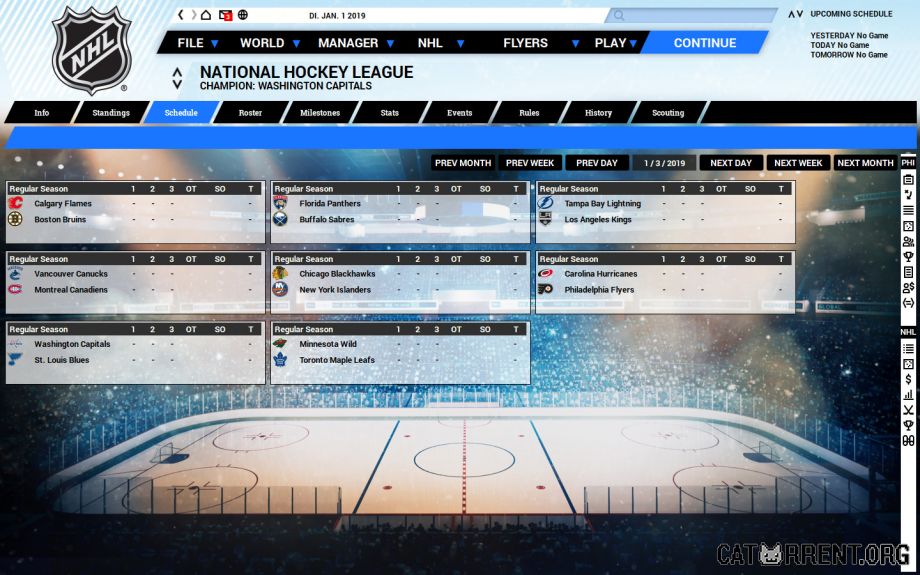Open the home screen icon

(206, 15)
